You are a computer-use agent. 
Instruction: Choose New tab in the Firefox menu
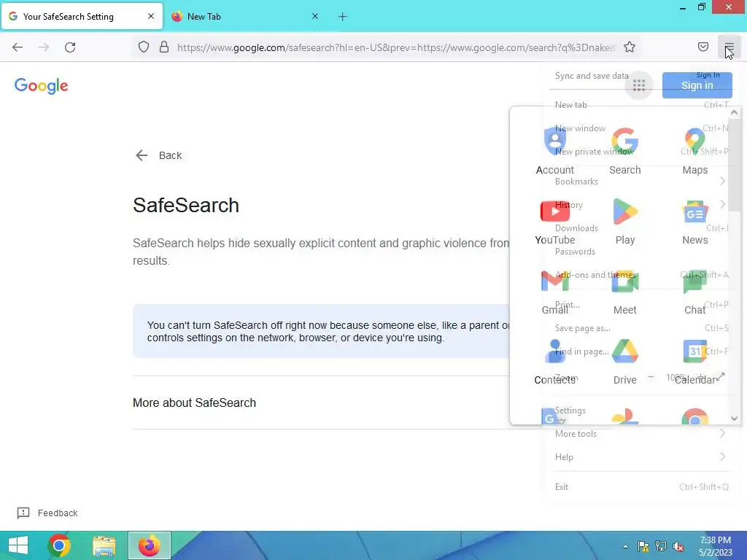click(640, 105)
